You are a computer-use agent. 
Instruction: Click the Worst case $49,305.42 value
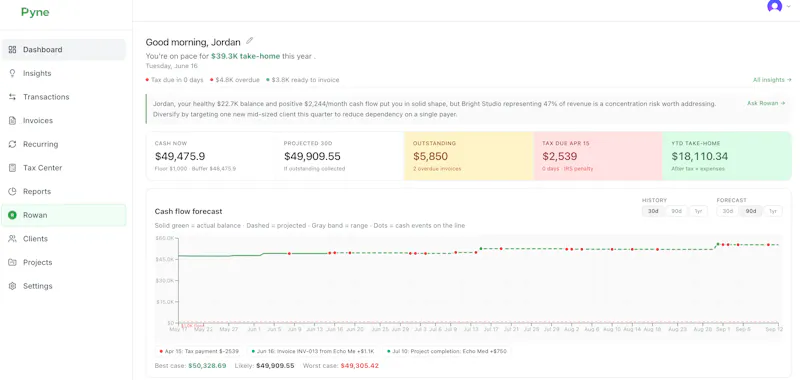[360, 366]
